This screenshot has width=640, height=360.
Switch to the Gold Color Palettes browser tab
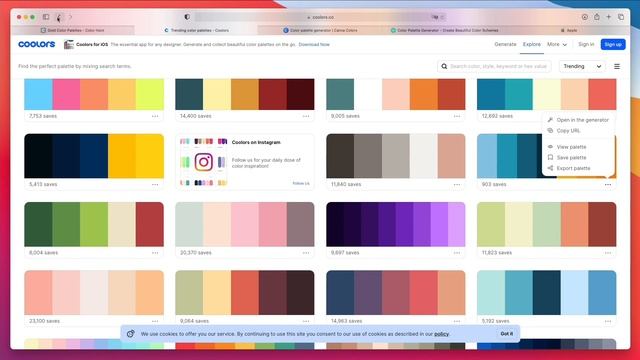click(x=73, y=30)
